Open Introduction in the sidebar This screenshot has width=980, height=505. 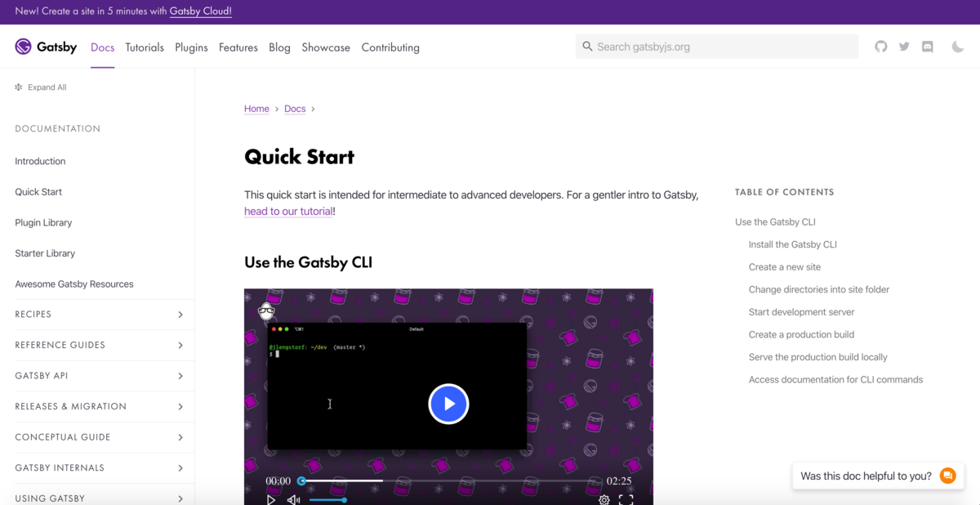tap(40, 161)
